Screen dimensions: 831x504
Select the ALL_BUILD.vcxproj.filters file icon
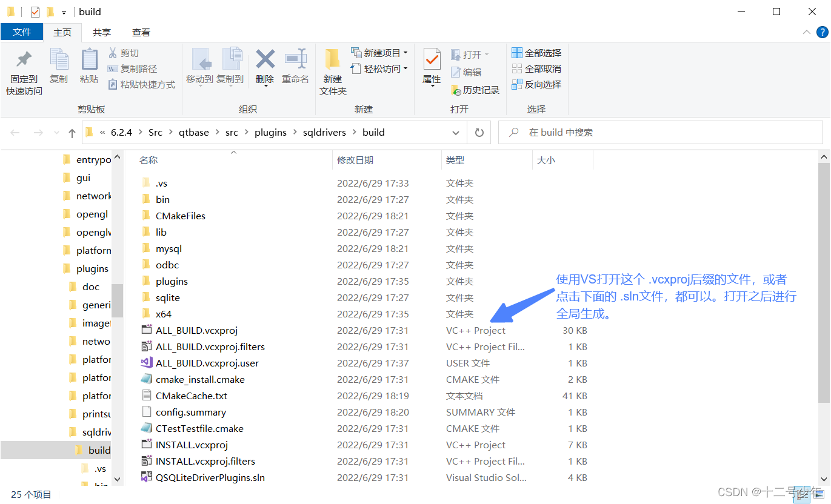146,346
